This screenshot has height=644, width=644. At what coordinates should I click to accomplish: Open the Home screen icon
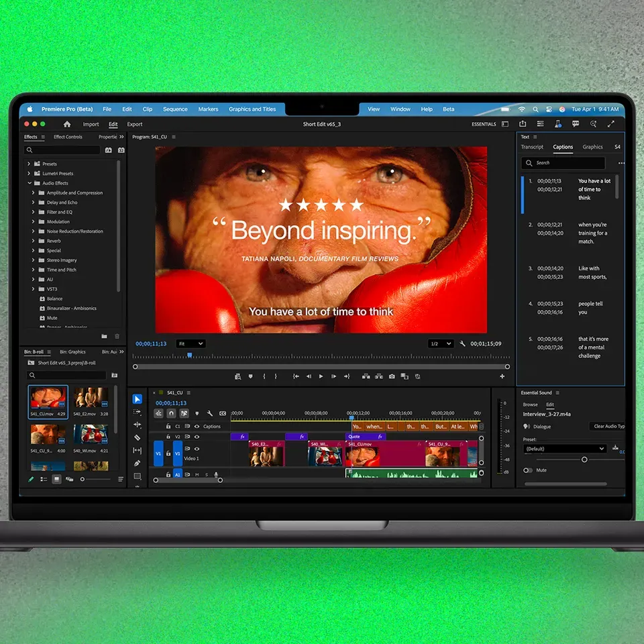(x=67, y=124)
